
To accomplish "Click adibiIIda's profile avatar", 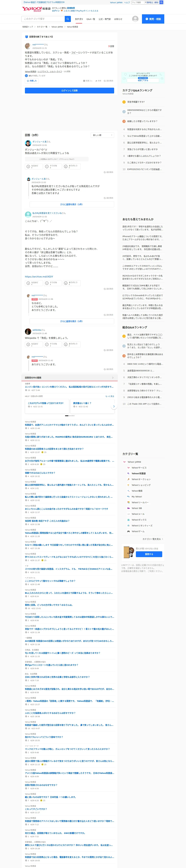I will click(28, 332).
